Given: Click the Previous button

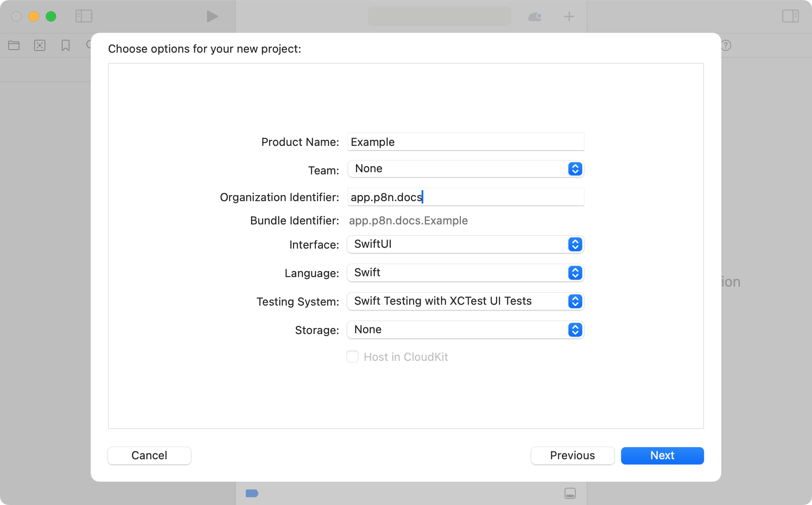Looking at the screenshot, I should pos(572,456).
